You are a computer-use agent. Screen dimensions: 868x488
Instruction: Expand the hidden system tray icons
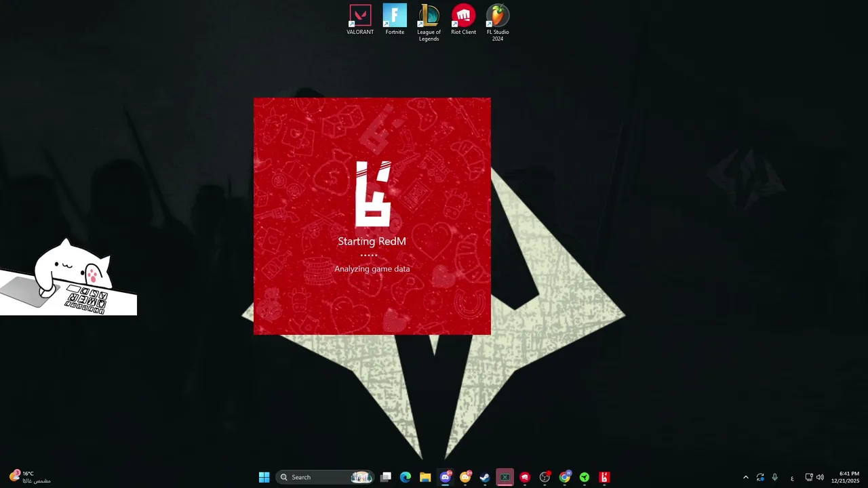746,477
